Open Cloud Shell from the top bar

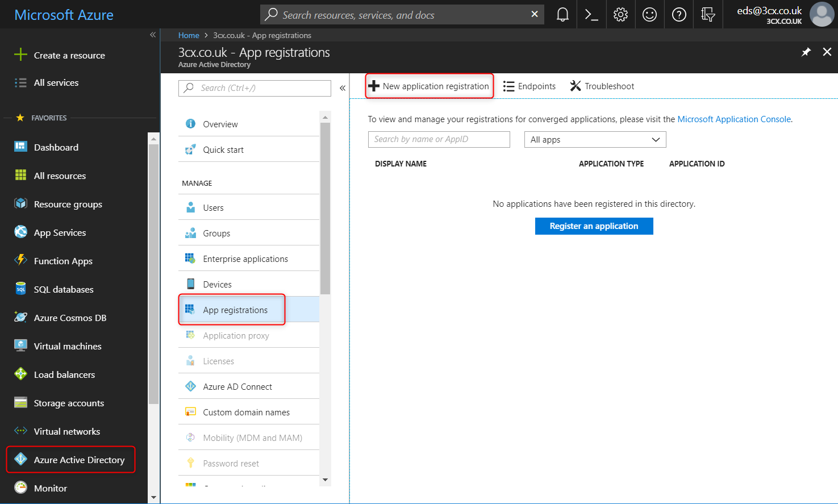point(591,14)
